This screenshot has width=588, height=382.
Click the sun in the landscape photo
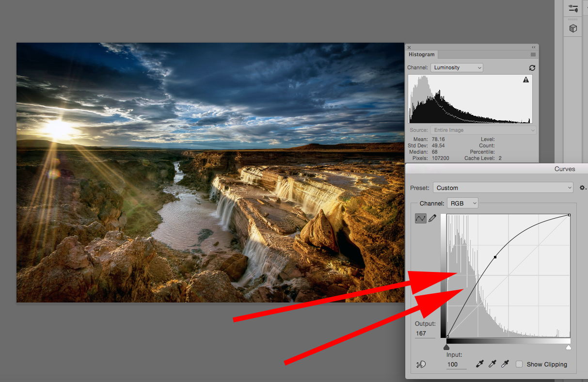58,129
